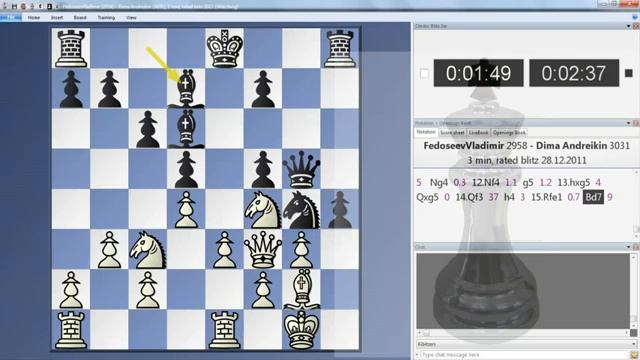Select the white pawn on b3
This screenshot has height=360, width=640.
109,249
